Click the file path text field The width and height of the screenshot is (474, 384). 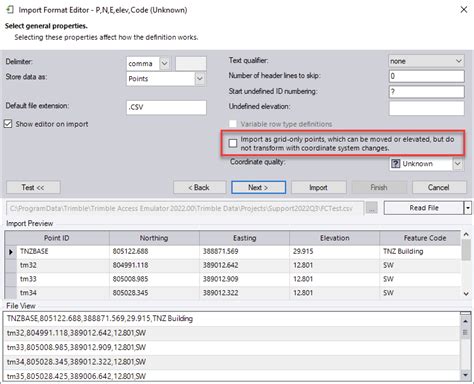185,208
